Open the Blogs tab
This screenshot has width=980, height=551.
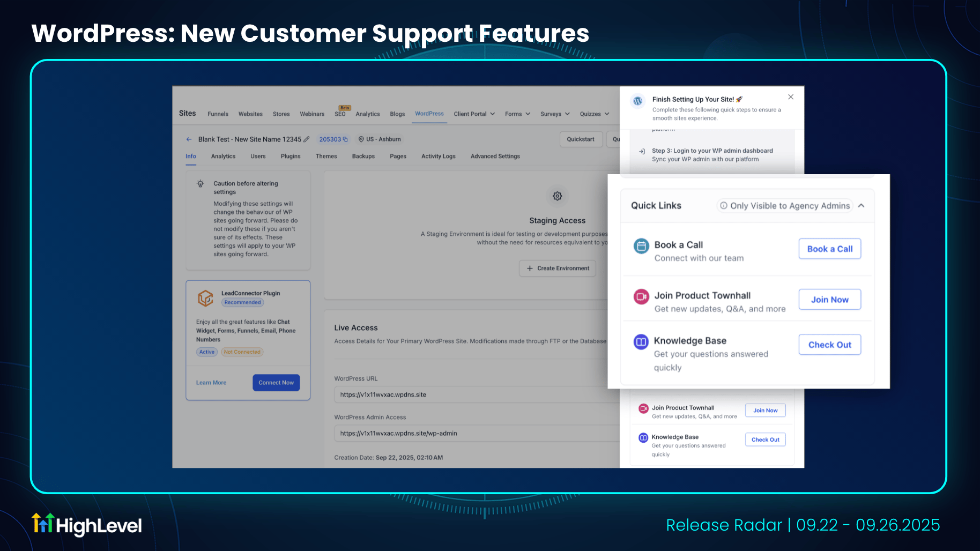397,114
